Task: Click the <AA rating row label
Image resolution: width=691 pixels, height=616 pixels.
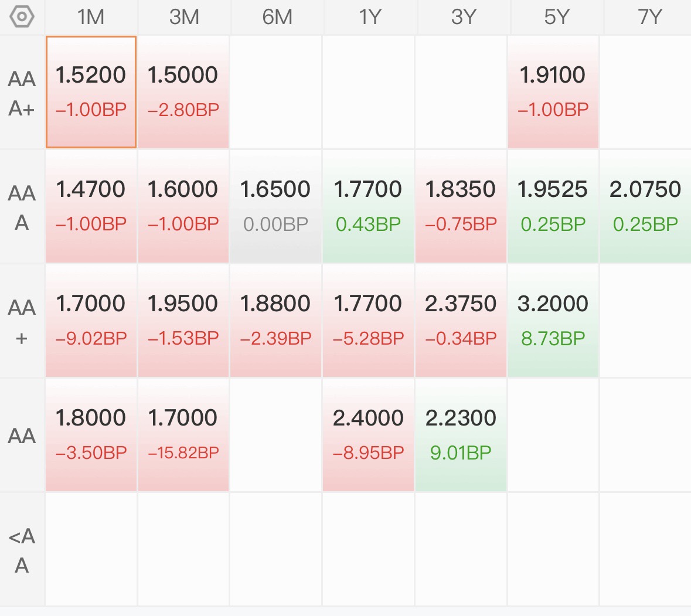Action: click(x=22, y=550)
